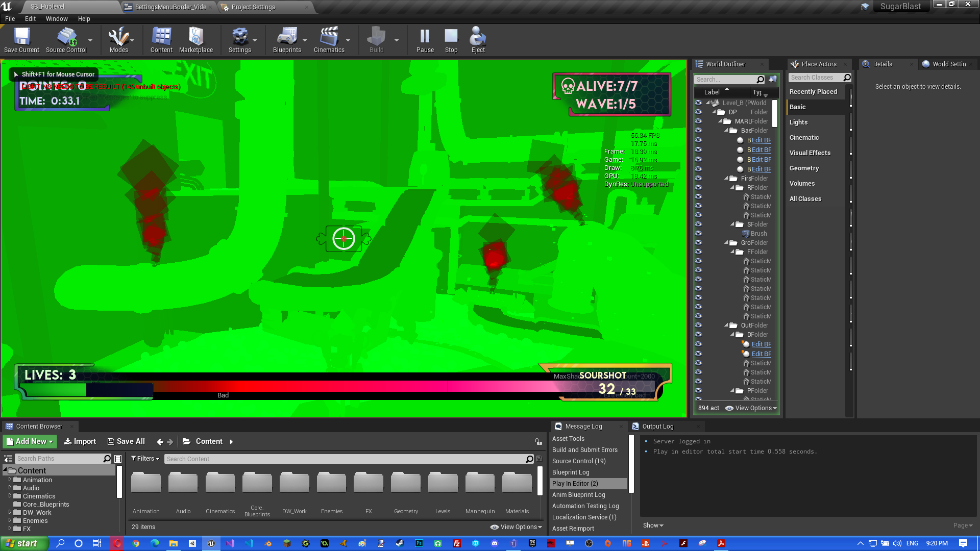980x551 pixels.
Task: Click the Save All button
Action: point(126,441)
